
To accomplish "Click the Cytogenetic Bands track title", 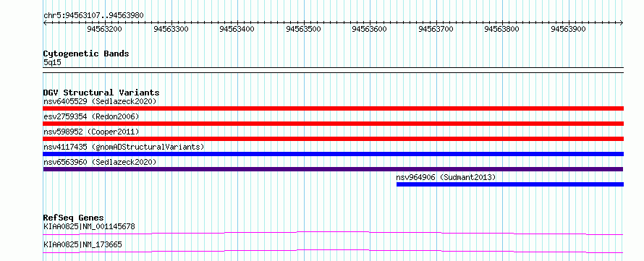I will 86,54.
